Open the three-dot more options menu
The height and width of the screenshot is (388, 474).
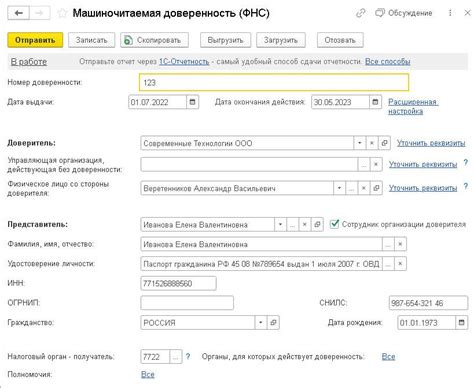click(x=450, y=13)
